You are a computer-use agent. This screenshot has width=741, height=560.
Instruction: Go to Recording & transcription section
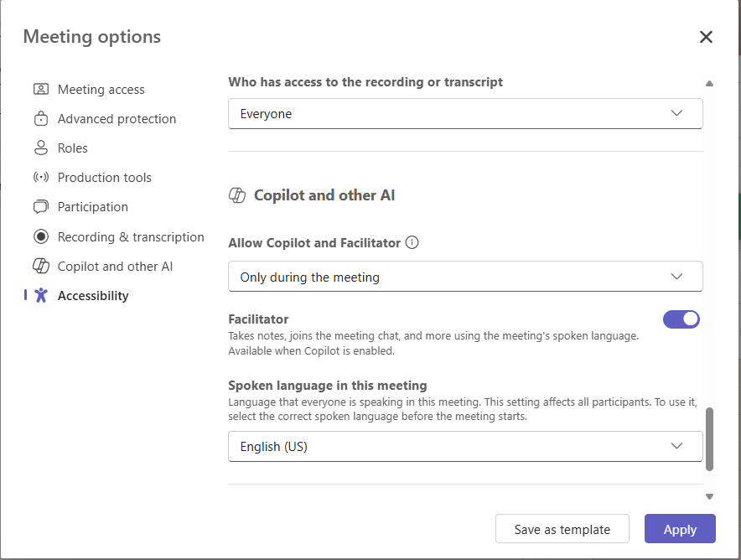[x=131, y=237]
